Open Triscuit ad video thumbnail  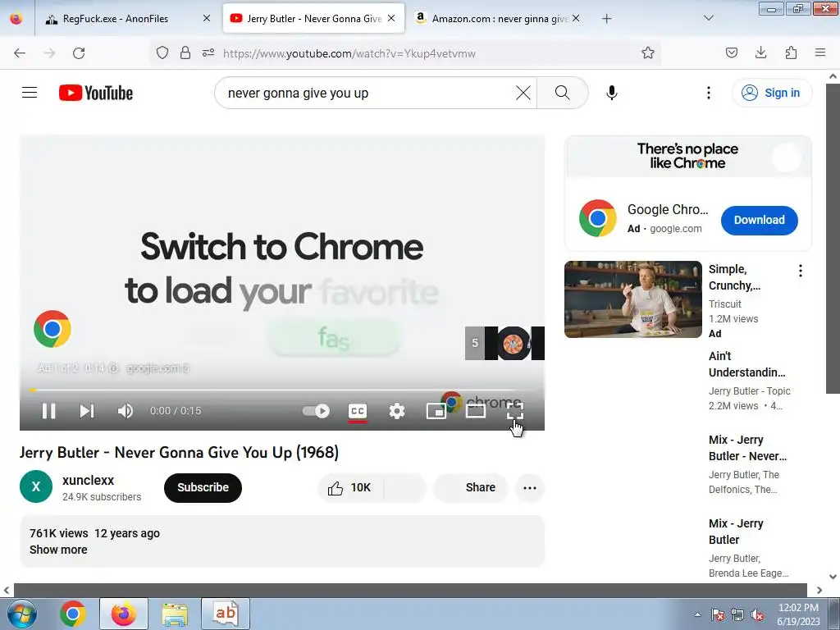click(632, 299)
